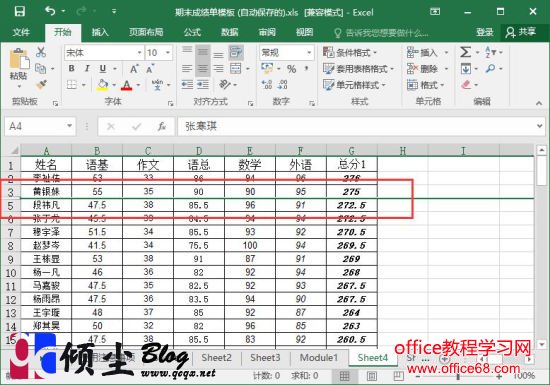Click Decrease Decimal icon
Screen dimensions: 550x385
tap(282, 85)
